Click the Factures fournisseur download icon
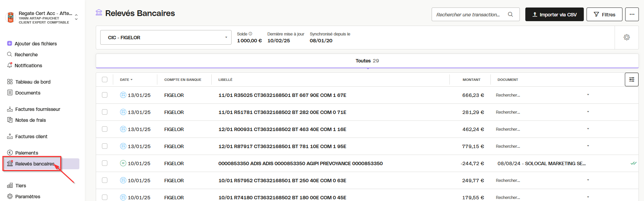The width and height of the screenshot is (644, 201). (x=10, y=109)
